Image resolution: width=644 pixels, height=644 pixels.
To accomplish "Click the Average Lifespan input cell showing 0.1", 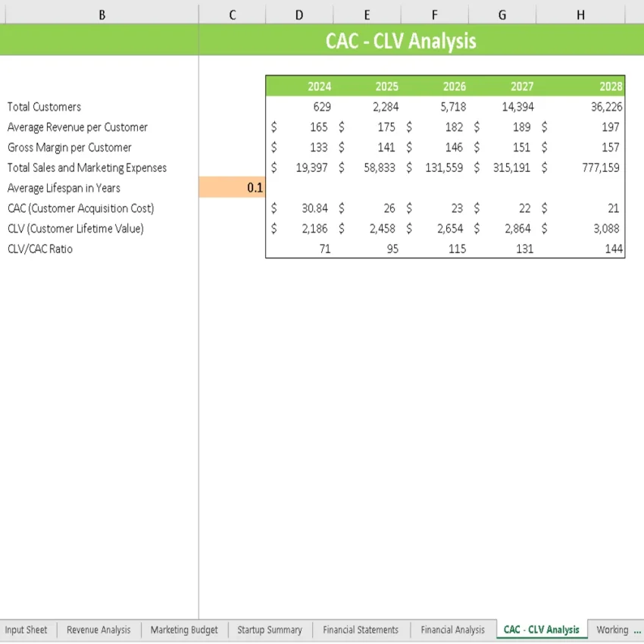I will coord(232,187).
